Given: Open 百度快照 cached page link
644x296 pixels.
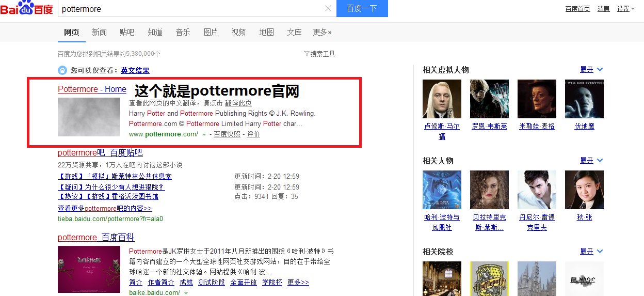Looking at the screenshot, I should coord(227,134).
